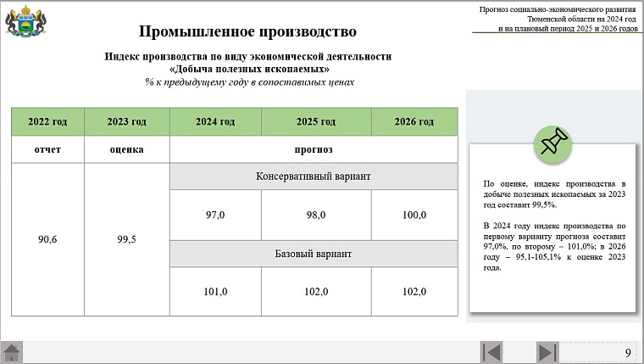Click the value 97,0

click(x=215, y=216)
